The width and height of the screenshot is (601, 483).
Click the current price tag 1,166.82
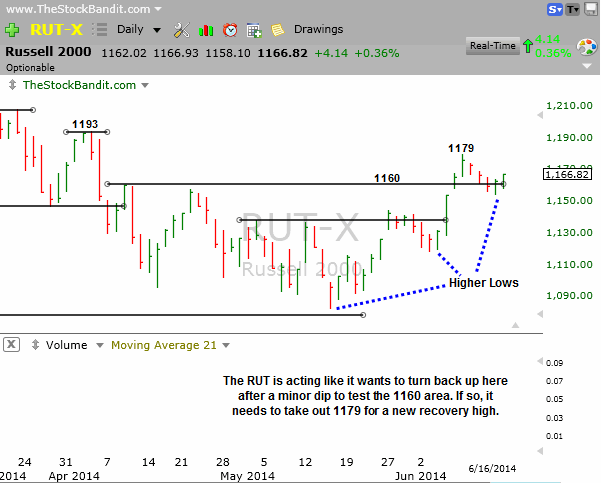coord(567,174)
